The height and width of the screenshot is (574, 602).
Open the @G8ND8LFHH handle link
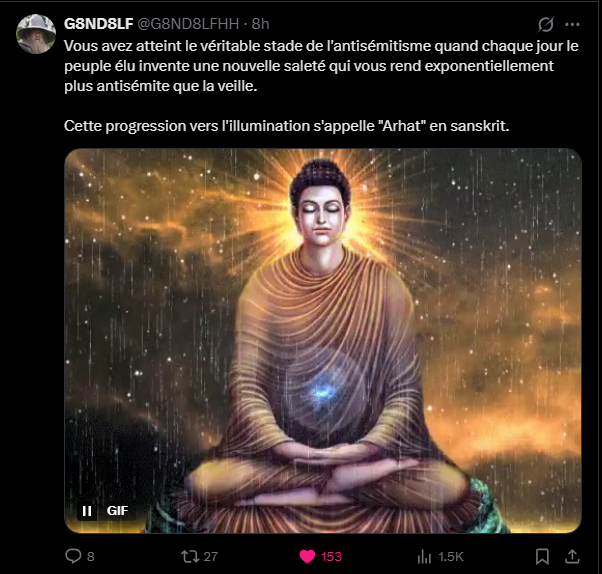point(188,24)
